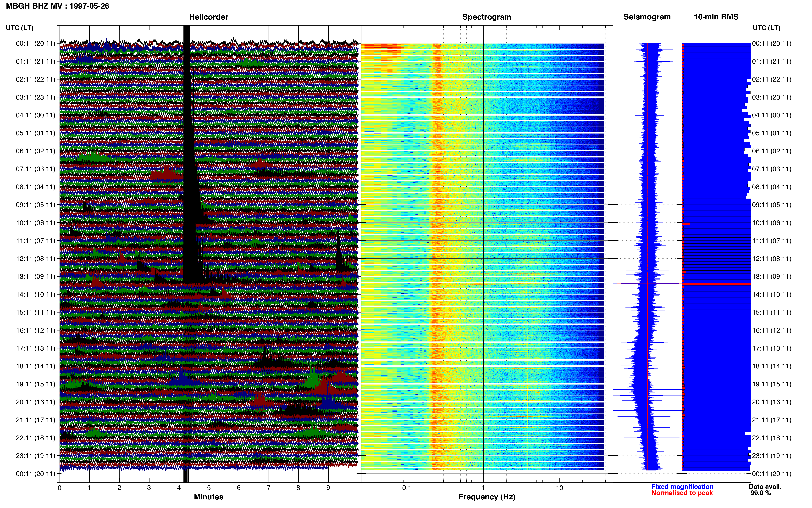Click the left 01:11 (21:11) time label
The height and width of the screenshot is (508, 812).
coord(36,61)
